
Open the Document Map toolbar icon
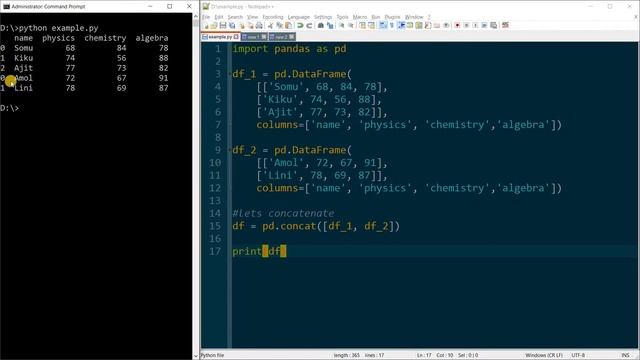pos(418,25)
